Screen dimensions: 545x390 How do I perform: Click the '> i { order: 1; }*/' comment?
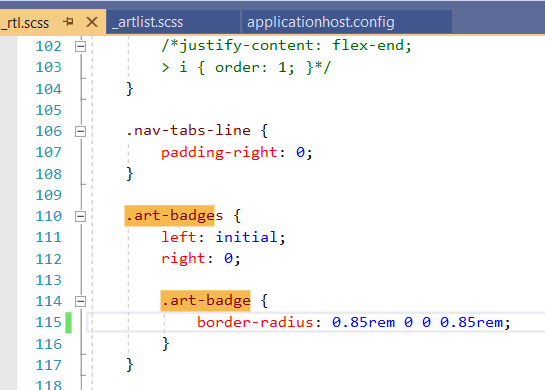pyautogui.click(x=246, y=67)
